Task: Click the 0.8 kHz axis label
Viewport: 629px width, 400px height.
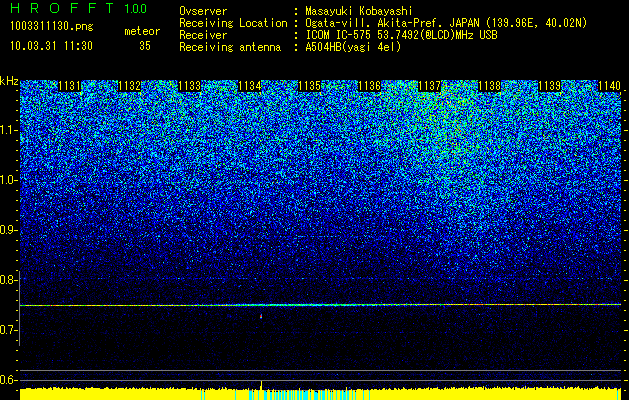Action: click(8, 280)
